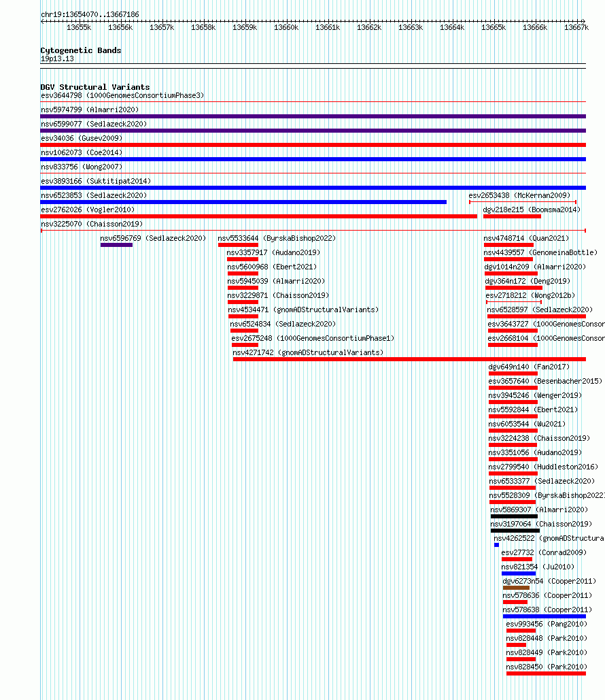The image size is (605, 700).
Task: Open nsv828450 (Park2010) variant
Action: coord(547,667)
